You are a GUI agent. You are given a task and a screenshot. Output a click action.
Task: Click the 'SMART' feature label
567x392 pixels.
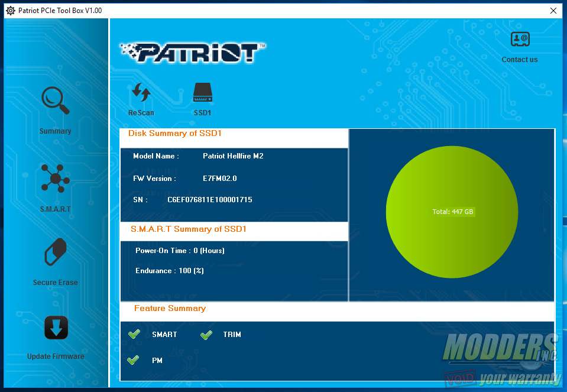pyautogui.click(x=164, y=335)
